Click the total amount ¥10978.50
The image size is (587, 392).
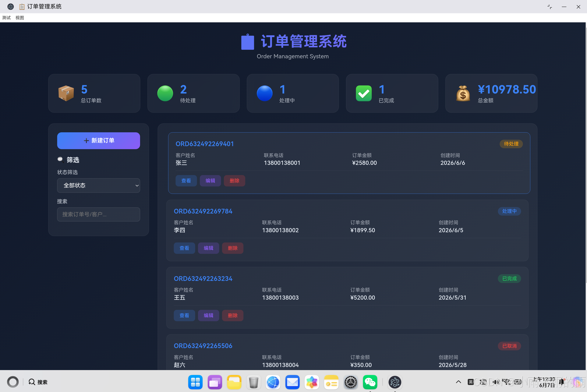click(x=507, y=90)
